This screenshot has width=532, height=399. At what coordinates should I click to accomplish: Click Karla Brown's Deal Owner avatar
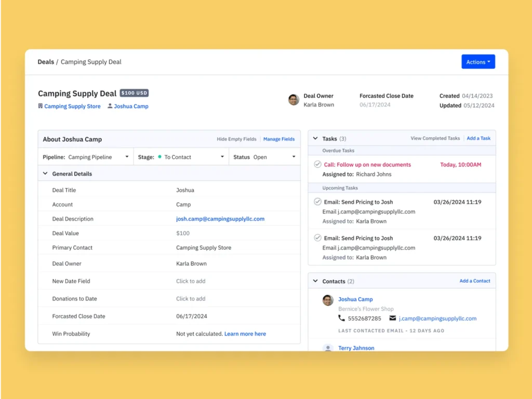click(294, 99)
